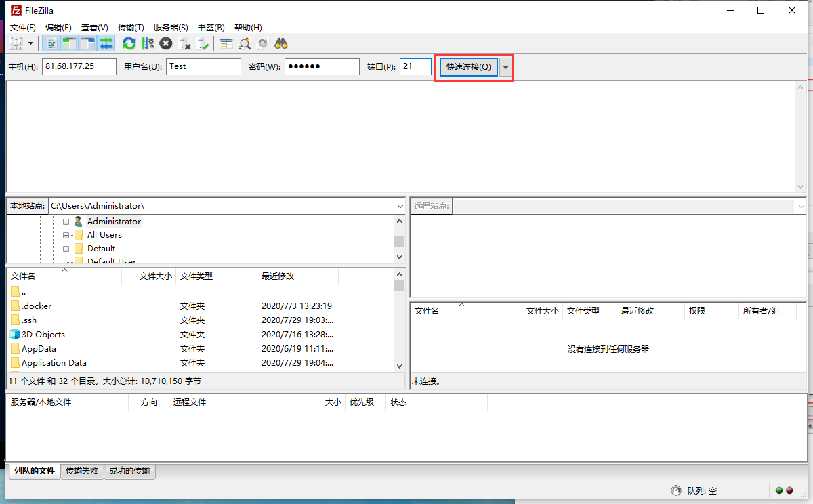
Task: Click the 3D Objects cube icon
Action: 15,334
